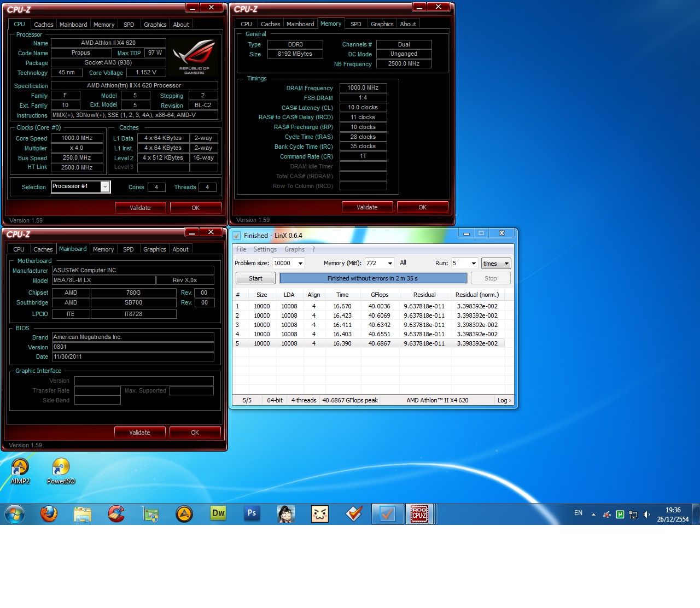Viewport: 700px width, 608px height.
Task: Click the 'AMD Athlon II X4 620' name field
Action: point(108,43)
